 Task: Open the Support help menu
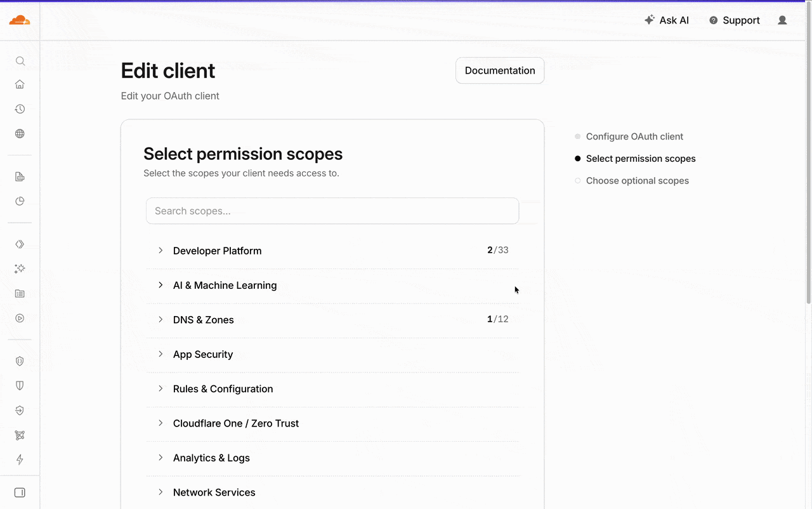pyautogui.click(x=734, y=20)
